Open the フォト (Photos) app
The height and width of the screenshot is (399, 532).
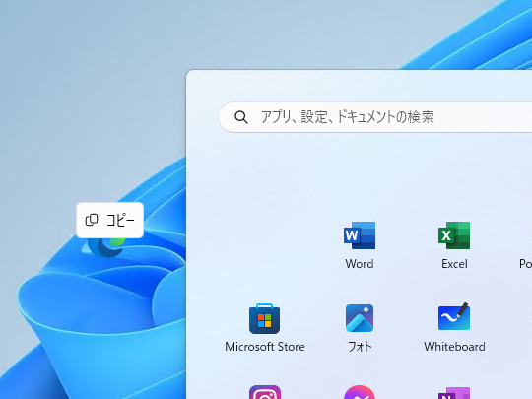(360, 318)
